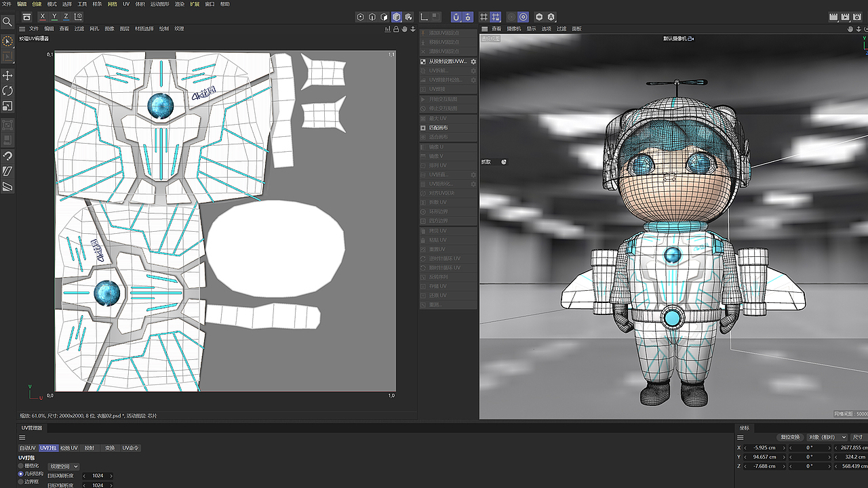Switch to the UV打包 tab
This screenshot has height=488, width=868.
[48, 448]
